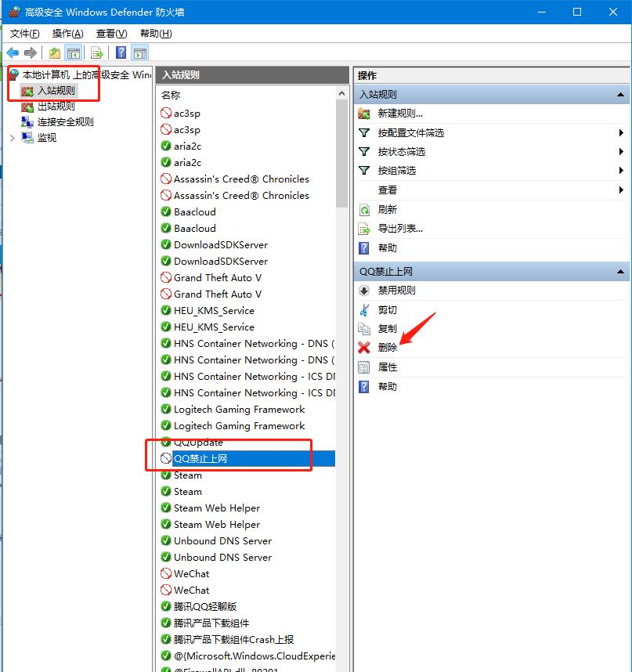Click the 名称 column header
Image resolution: width=632 pixels, height=672 pixels.
(171, 95)
